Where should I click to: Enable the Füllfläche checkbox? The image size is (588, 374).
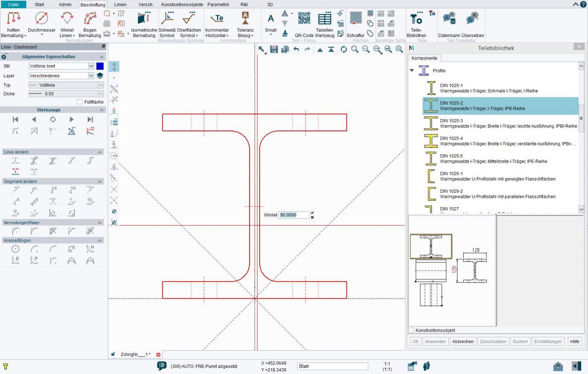pyautogui.click(x=80, y=101)
